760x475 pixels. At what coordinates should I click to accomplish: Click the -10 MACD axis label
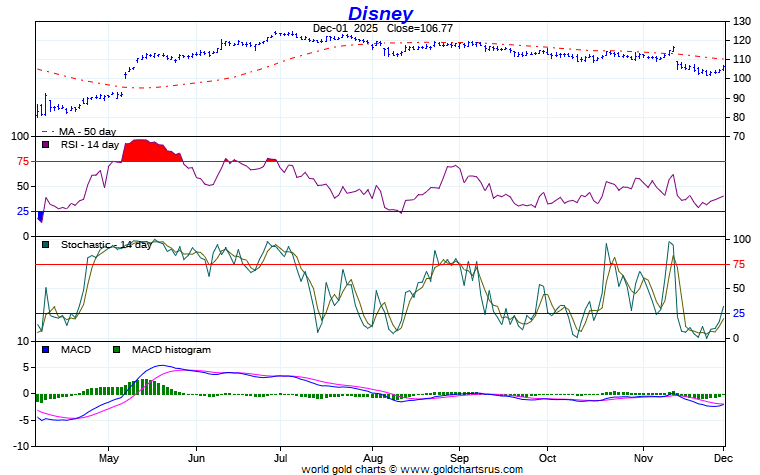[x=20, y=446]
